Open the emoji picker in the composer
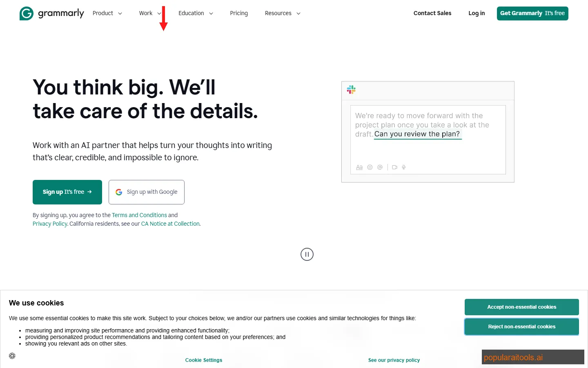This screenshot has height=368, width=588. [370, 167]
